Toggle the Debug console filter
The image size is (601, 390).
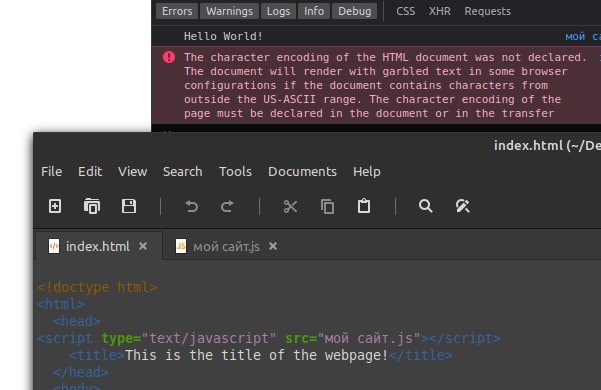355,11
